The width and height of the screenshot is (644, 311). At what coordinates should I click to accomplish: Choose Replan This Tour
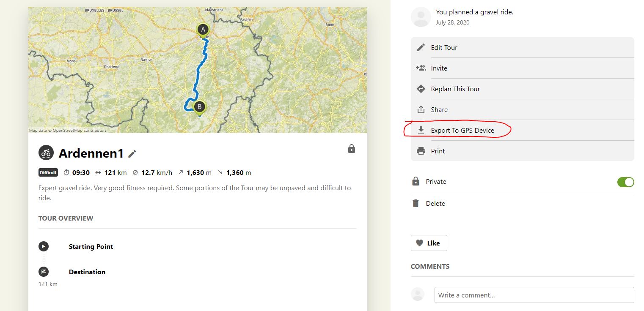coord(455,89)
